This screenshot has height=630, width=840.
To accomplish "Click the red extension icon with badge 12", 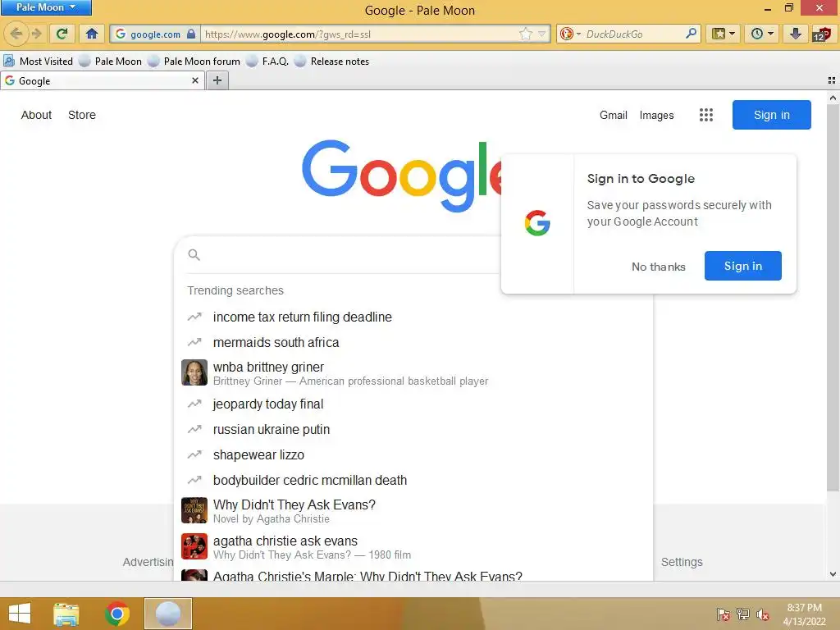I will tap(821, 34).
